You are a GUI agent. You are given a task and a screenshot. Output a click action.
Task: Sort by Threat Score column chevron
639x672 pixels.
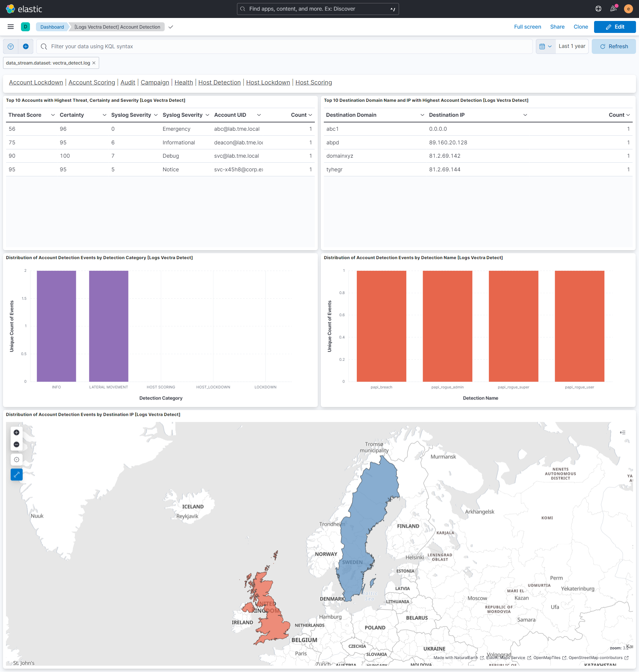[x=53, y=115]
